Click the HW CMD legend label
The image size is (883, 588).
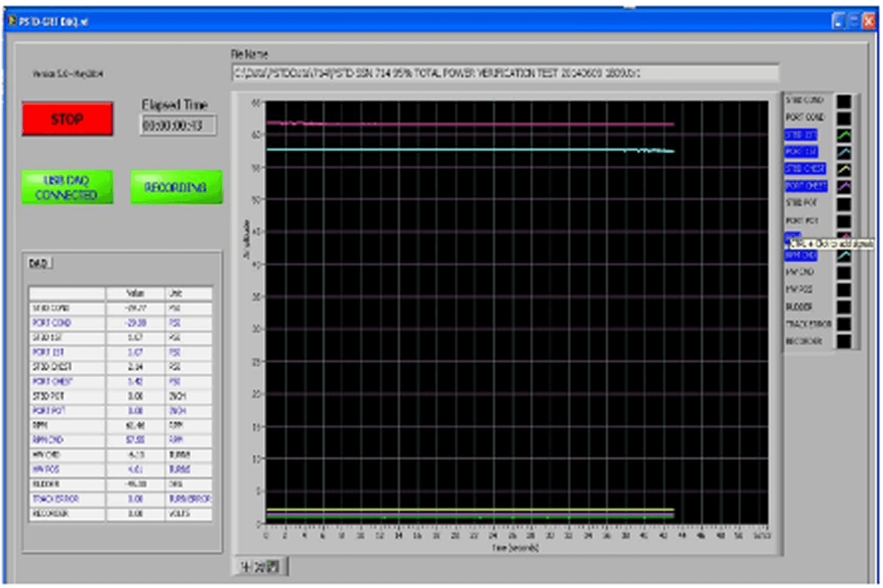(x=799, y=272)
